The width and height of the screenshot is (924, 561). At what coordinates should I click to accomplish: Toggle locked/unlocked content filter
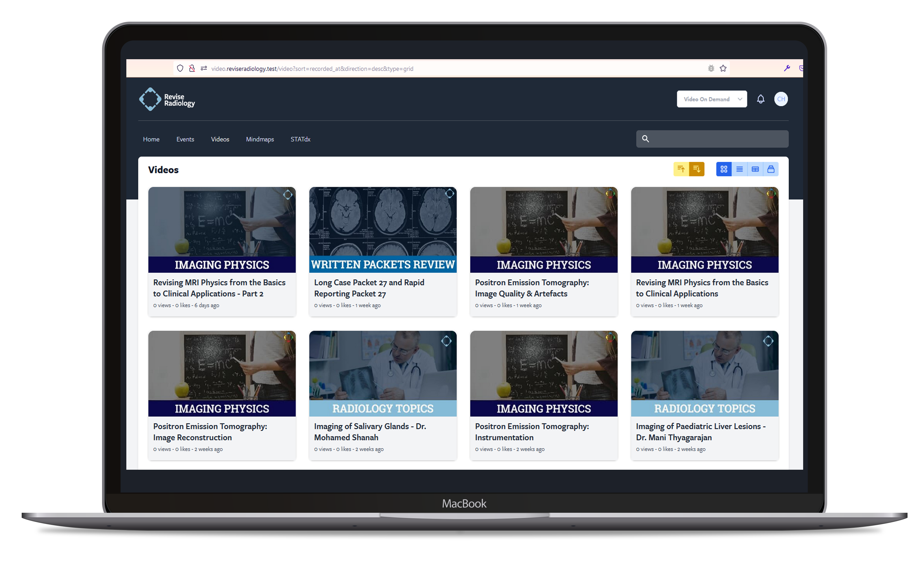[770, 169]
